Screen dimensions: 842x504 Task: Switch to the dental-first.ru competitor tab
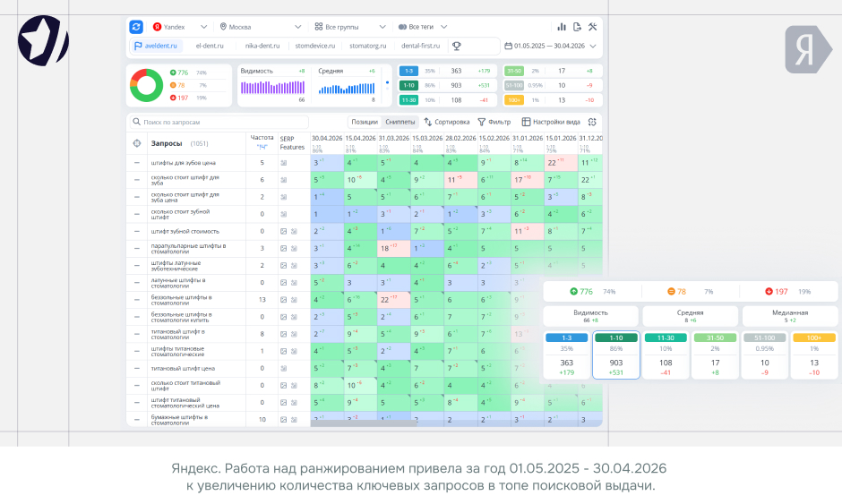coord(420,47)
